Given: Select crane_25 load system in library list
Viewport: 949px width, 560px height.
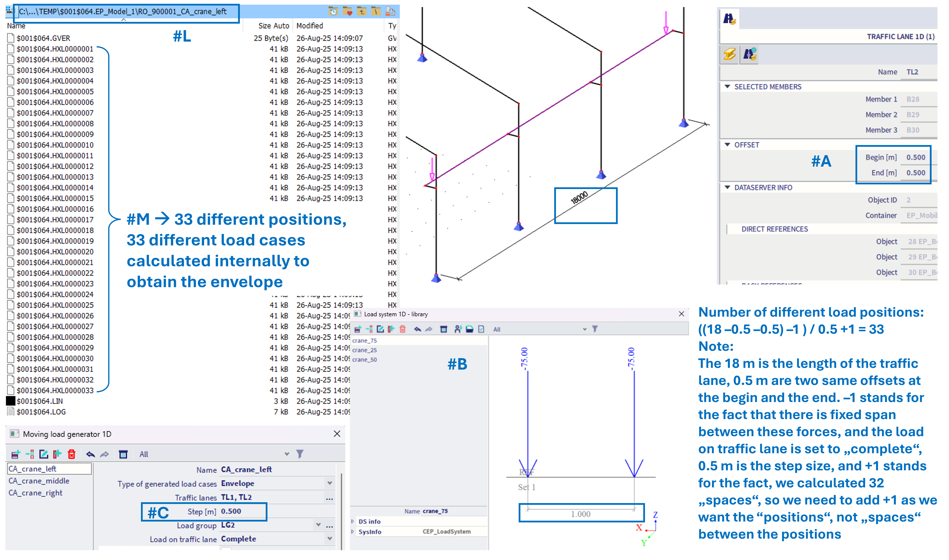Looking at the screenshot, I should (364, 350).
